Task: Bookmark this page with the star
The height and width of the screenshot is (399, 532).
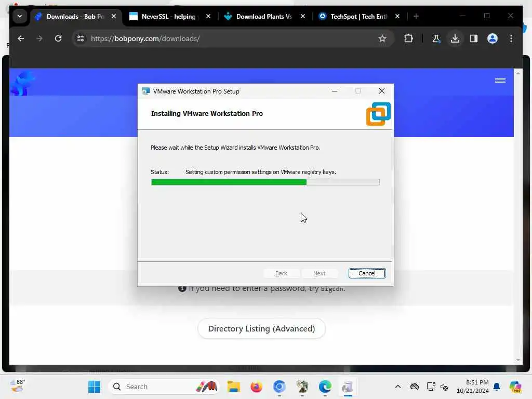Action: coord(382,38)
